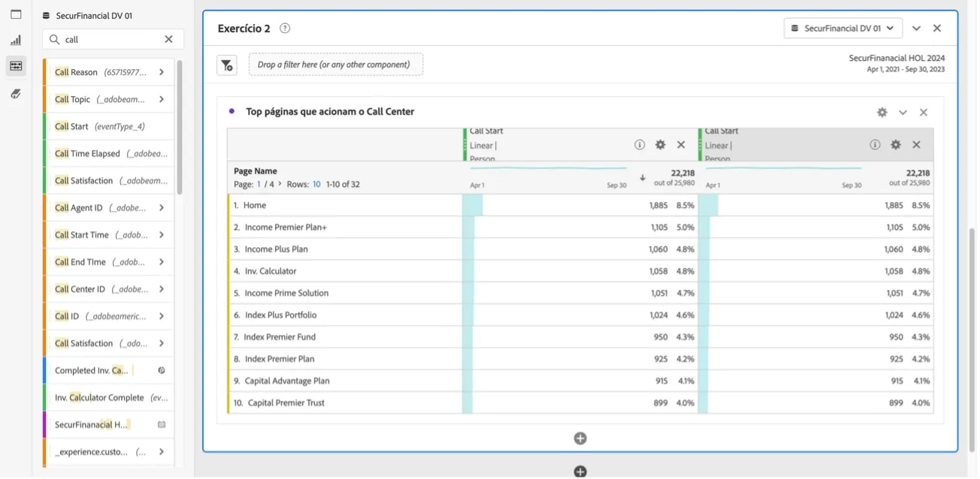Open the freeform table settings gear

[882, 113]
